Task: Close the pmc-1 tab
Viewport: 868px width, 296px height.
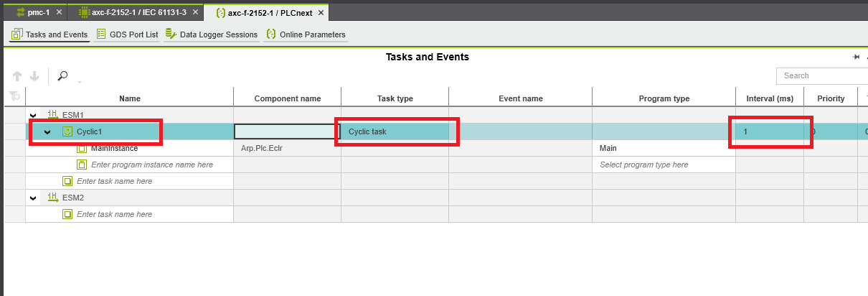Action: [x=59, y=12]
